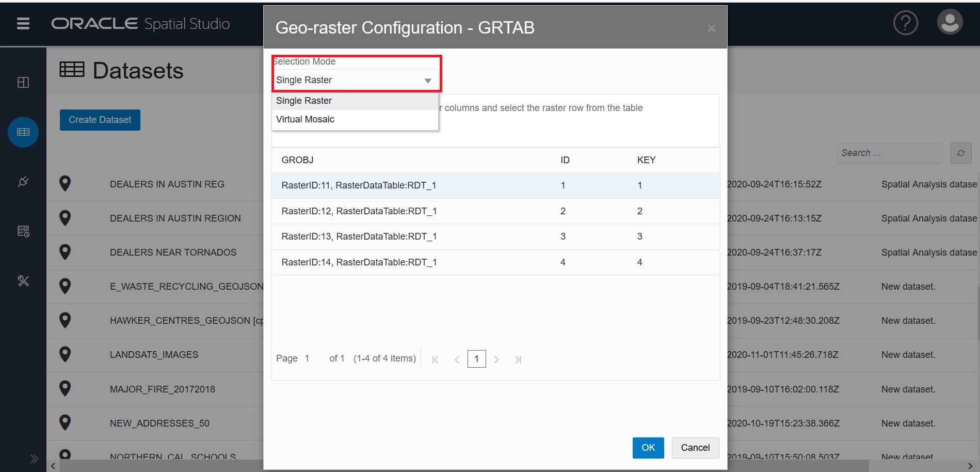This screenshot has width=980, height=472.
Task: Refresh the datasets list
Action: 960,153
